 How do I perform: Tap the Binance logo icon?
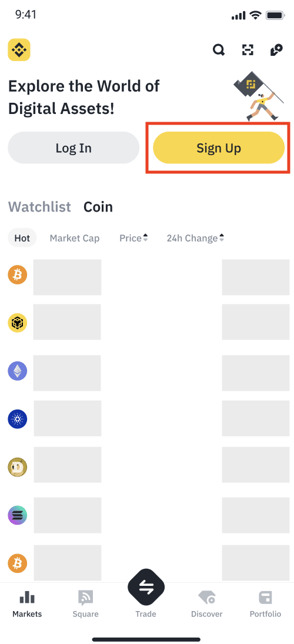(19, 50)
